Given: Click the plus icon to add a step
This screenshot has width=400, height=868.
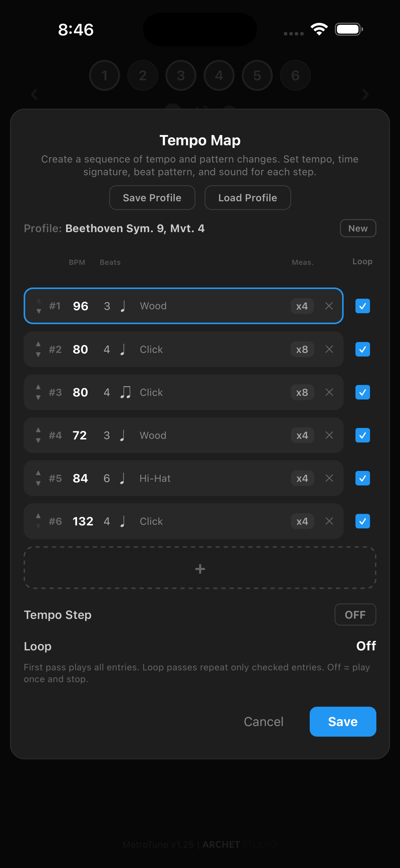Looking at the screenshot, I should click(200, 569).
